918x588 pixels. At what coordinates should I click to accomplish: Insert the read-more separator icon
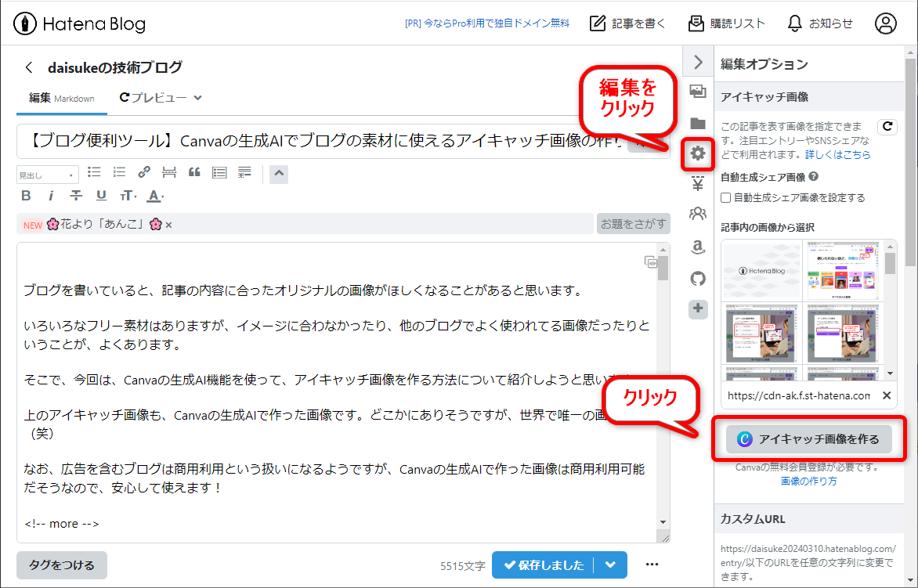click(x=169, y=172)
